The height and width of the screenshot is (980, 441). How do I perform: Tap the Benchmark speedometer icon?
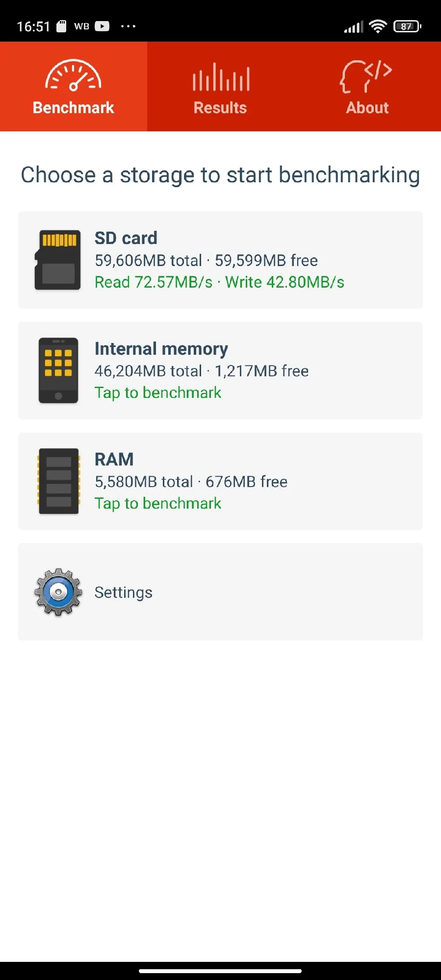click(x=73, y=76)
